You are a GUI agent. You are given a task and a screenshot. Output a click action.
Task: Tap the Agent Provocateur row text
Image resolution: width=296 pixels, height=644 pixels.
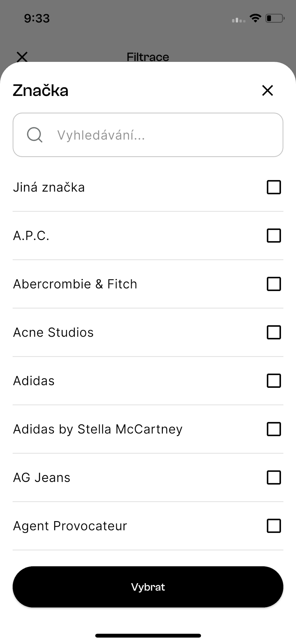[x=70, y=526]
